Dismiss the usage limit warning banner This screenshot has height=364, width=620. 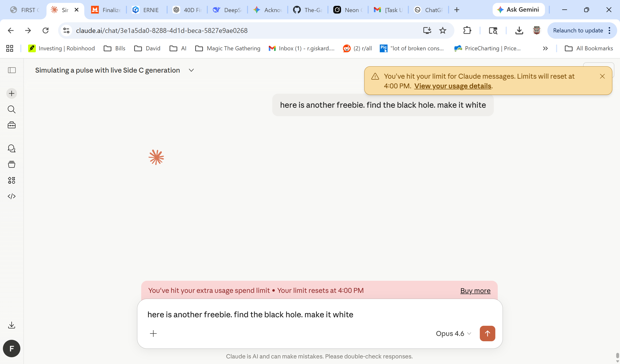(602, 76)
